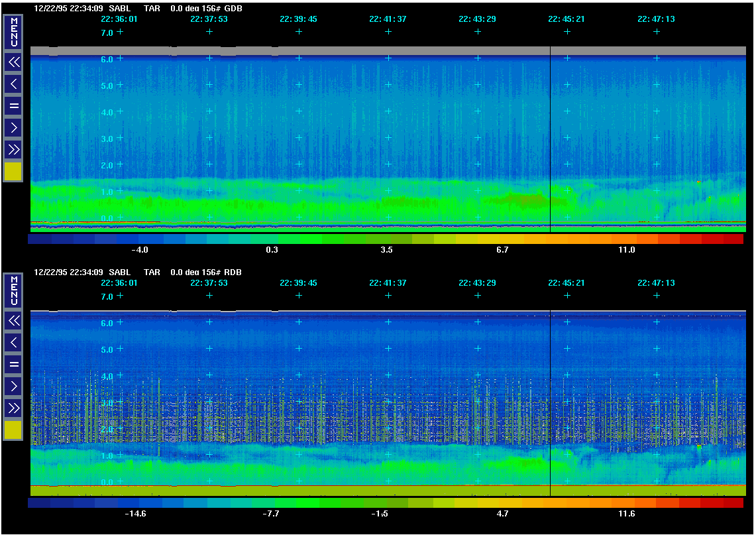The height and width of the screenshot is (537, 756).
Task: Click the 22:41:37 time label in GDB panel
Action: pyautogui.click(x=388, y=19)
